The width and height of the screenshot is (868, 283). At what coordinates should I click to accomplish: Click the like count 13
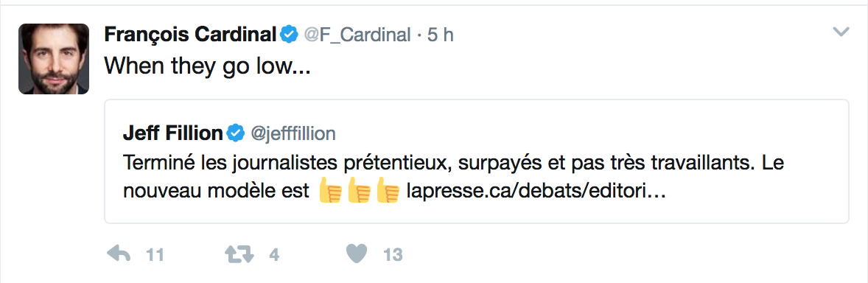[393, 255]
